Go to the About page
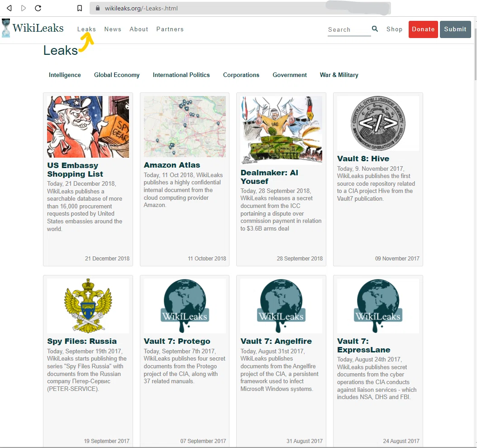The image size is (477, 448). tap(139, 29)
